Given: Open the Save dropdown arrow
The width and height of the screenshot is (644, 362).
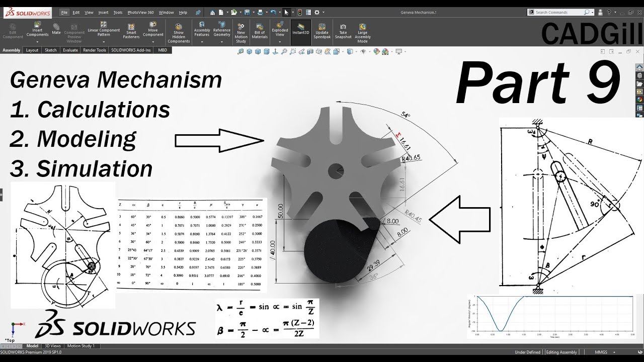Looking at the screenshot, I should click(253, 13).
